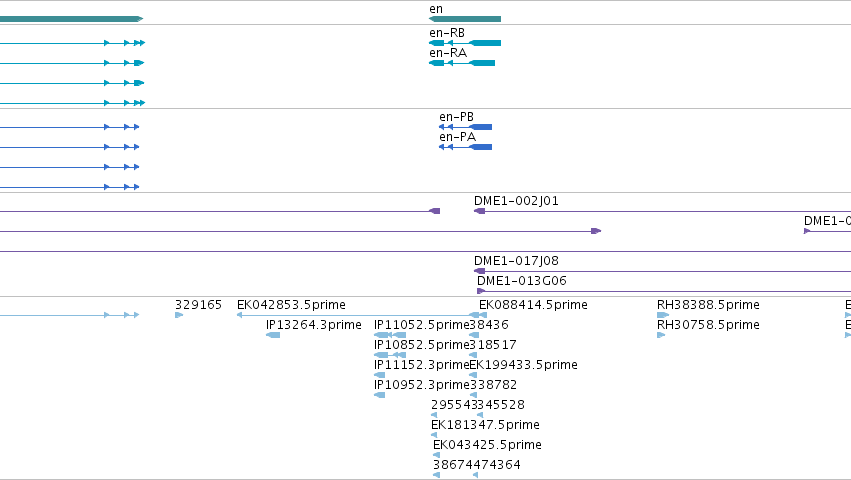Select the EK088414.5prime EST label
The width and height of the screenshot is (851, 480).
(x=533, y=305)
